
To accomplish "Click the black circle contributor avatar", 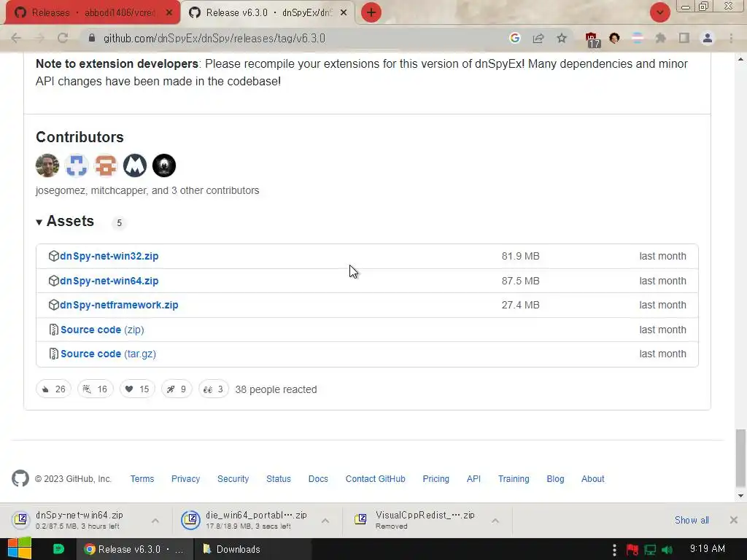I will tap(164, 166).
